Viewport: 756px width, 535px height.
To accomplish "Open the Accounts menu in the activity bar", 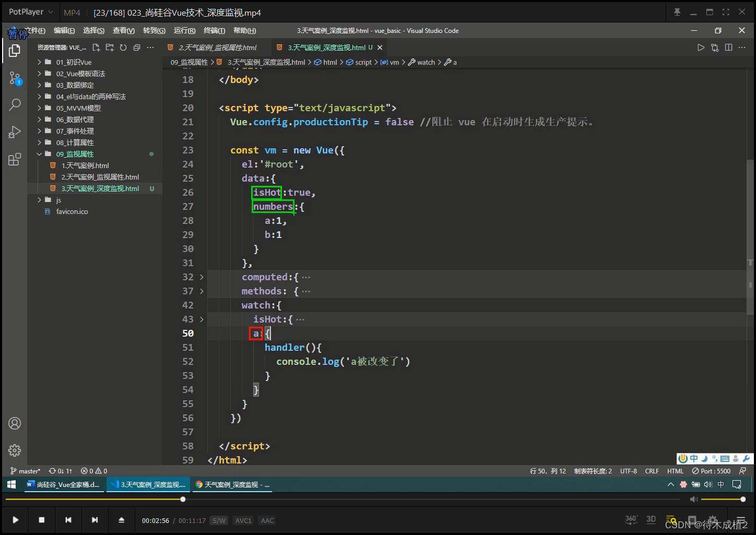I will pyautogui.click(x=15, y=423).
